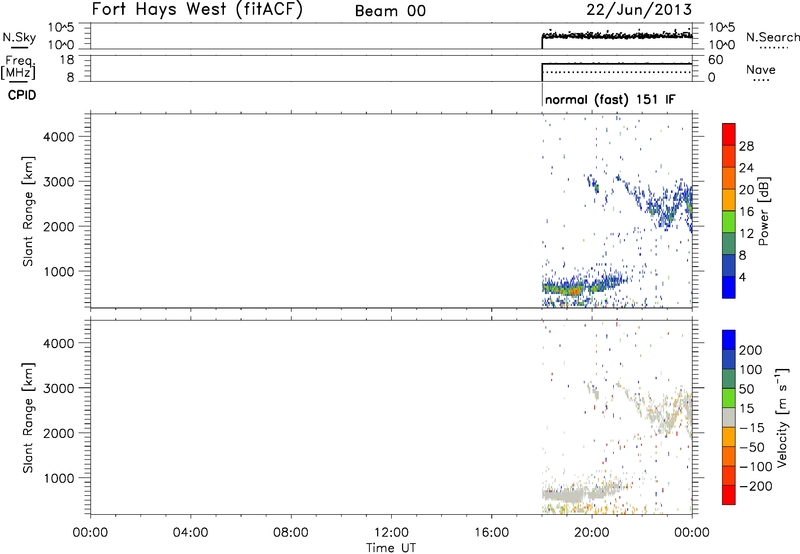Viewport: 800px width, 554px height.
Task: Click the '60' Nave axis tick label
Action: (716, 60)
